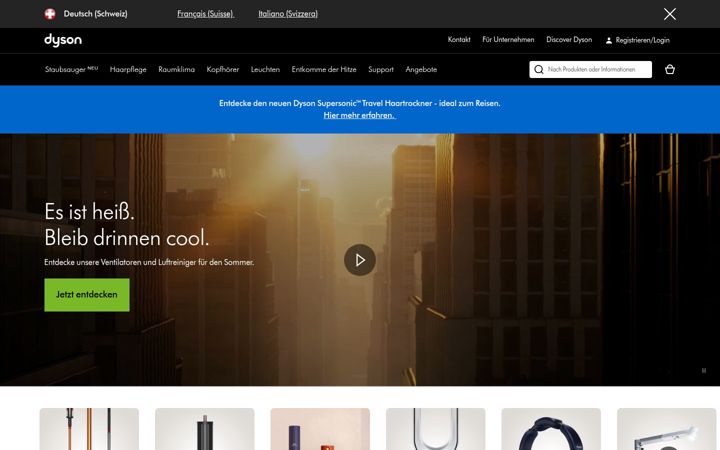Close the language selection bar

[x=669, y=14]
